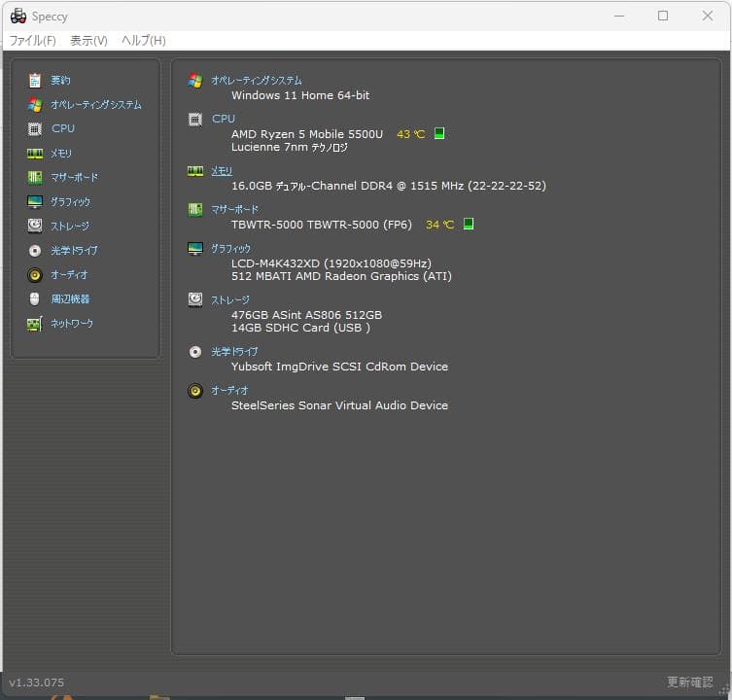Click the CPU chip icon in summary panel
The width and height of the screenshot is (732, 700).
point(195,120)
